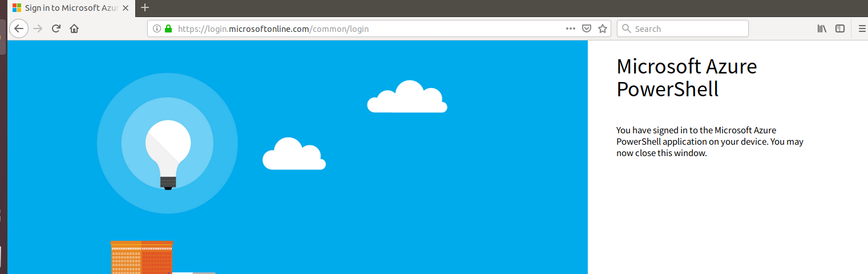The image size is (868, 274).
Task: Open a new tab with the plus button
Action: click(145, 7)
